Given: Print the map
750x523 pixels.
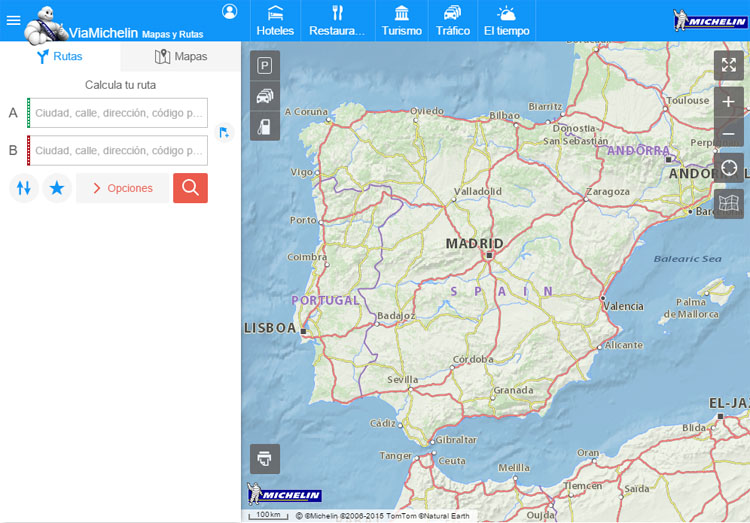Looking at the screenshot, I should tap(265, 458).
